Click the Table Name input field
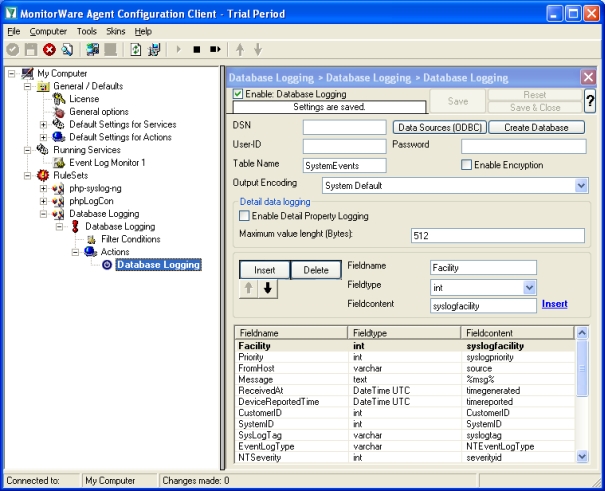Screen dimensions: 605x491 pos(343,165)
